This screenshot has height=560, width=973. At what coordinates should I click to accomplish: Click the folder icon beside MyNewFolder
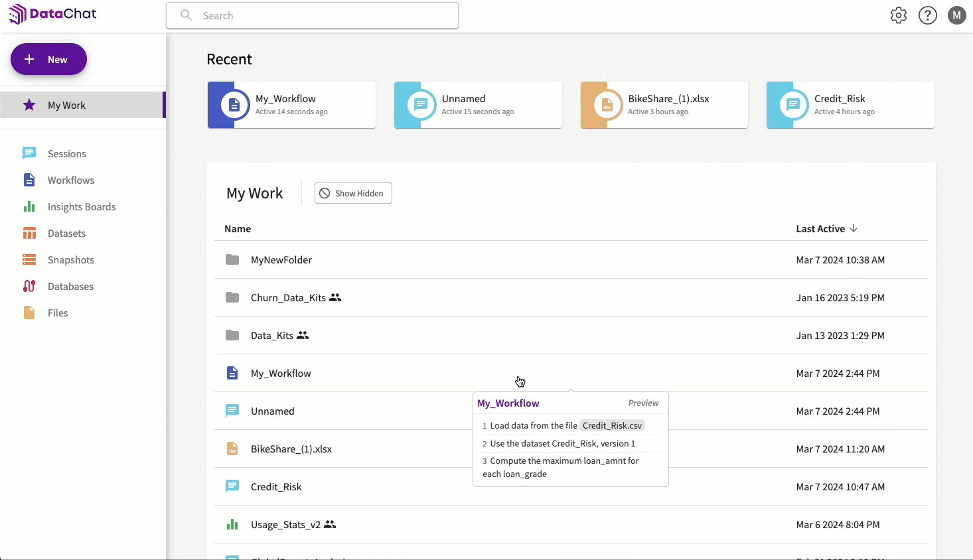[232, 259]
